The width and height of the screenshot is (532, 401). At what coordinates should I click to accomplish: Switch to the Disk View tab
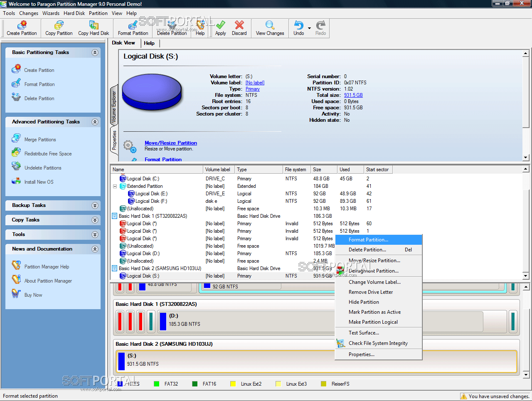pyautogui.click(x=123, y=43)
